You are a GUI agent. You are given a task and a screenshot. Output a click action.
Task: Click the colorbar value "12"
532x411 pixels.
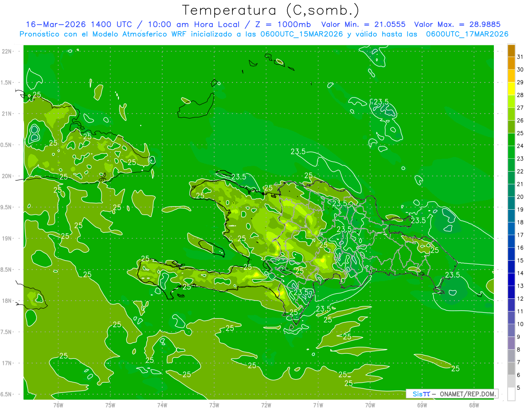520,298
